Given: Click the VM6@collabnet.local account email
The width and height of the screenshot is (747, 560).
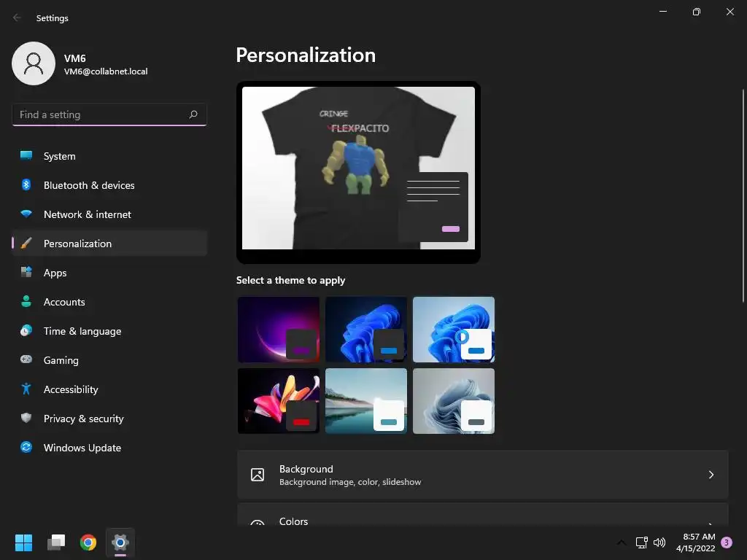Looking at the screenshot, I should [106, 71].
